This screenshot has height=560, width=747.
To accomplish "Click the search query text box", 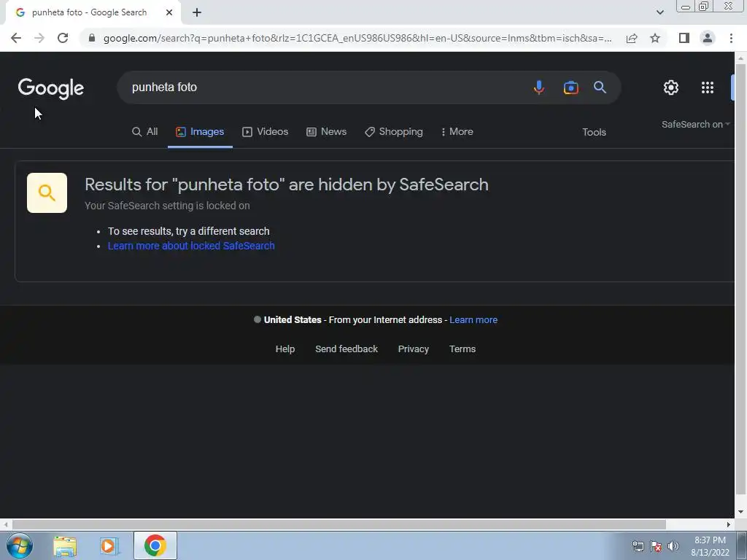I will pyautogui.click(x=324, y=87).
